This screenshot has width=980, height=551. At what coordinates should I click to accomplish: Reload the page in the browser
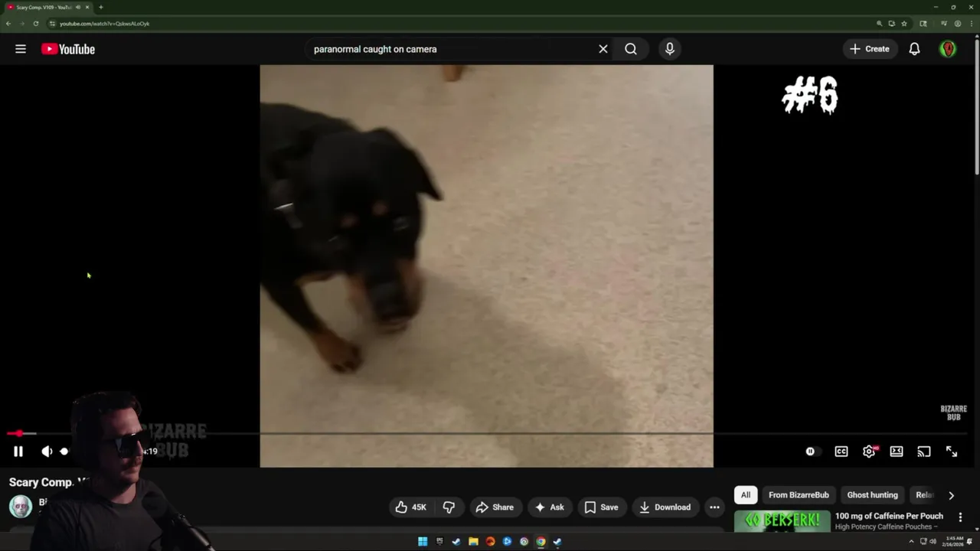pos(35,24)
